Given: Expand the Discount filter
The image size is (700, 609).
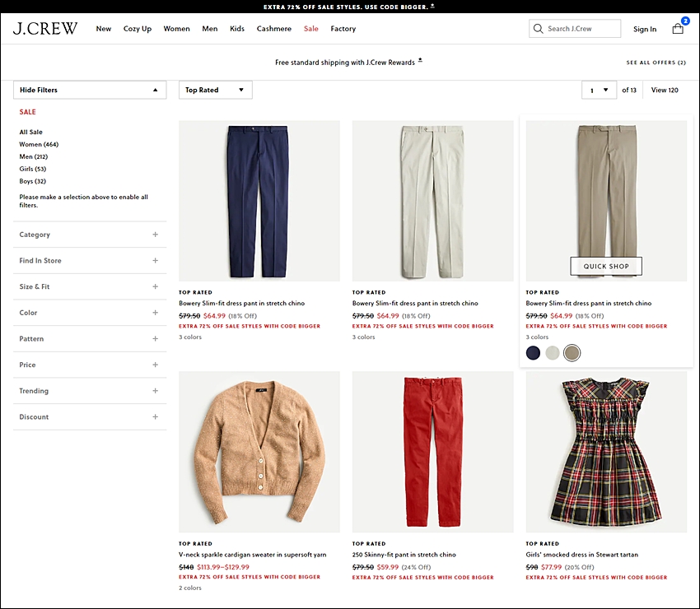Looking at the screenshot, I should click(x=90, y=416).
